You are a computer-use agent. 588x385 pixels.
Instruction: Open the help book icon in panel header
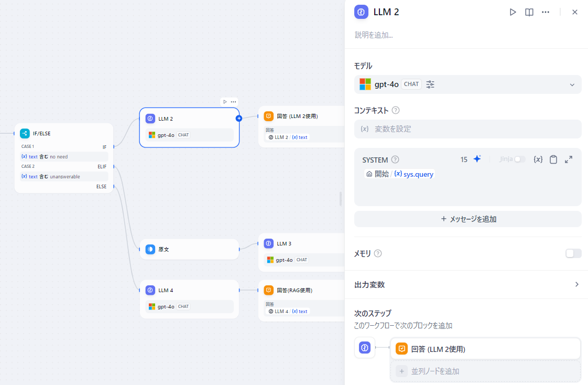point(529,13)
